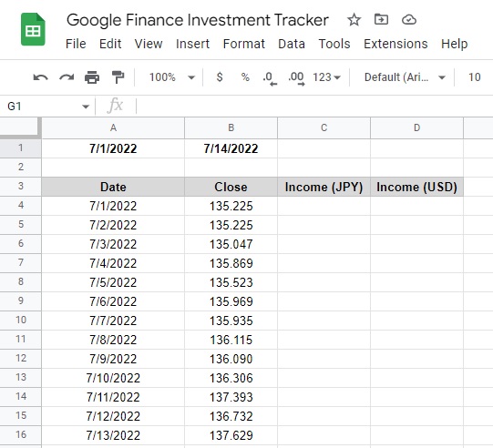Click the Undo arrow icon
This screenshot has height=448, width=493.
click(x=41, y=77)
